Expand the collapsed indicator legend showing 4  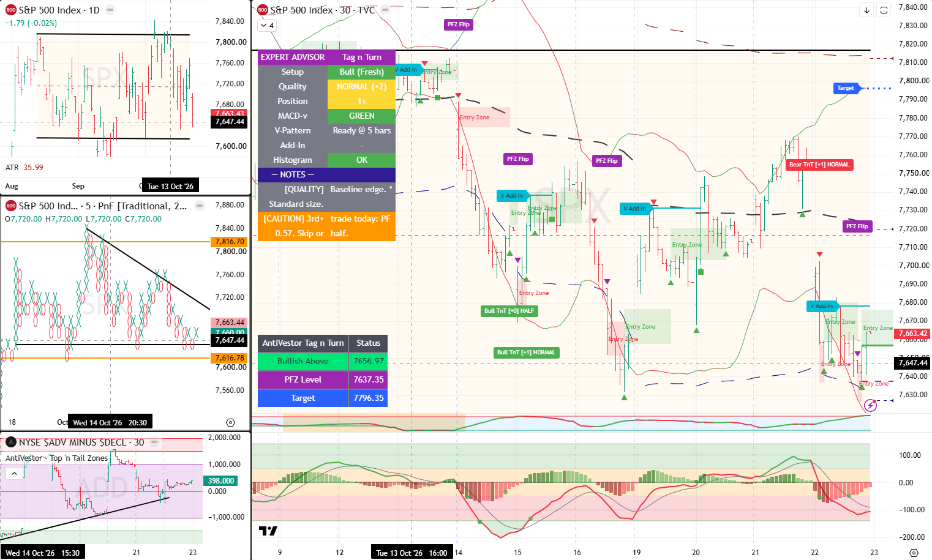(267, 25)
